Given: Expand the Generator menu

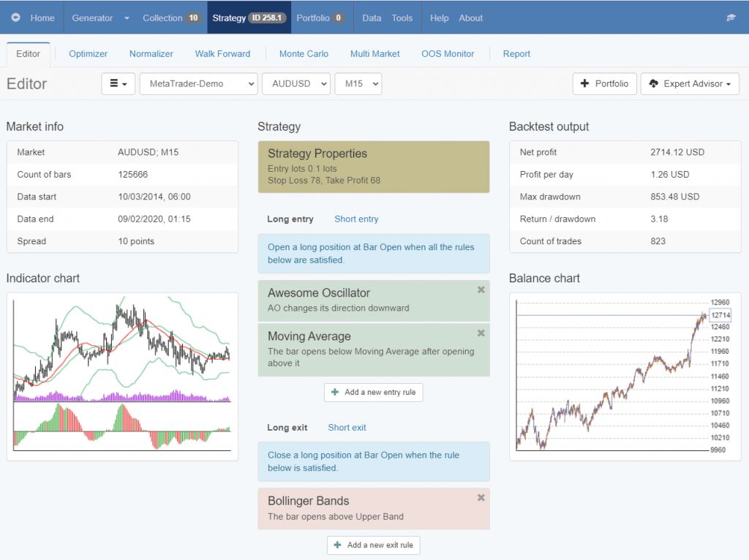Looking at the screenshot, I should coord(100,18).
